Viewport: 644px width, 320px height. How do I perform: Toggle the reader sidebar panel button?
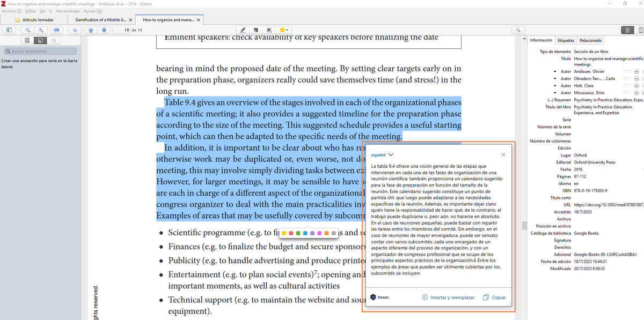9,30
